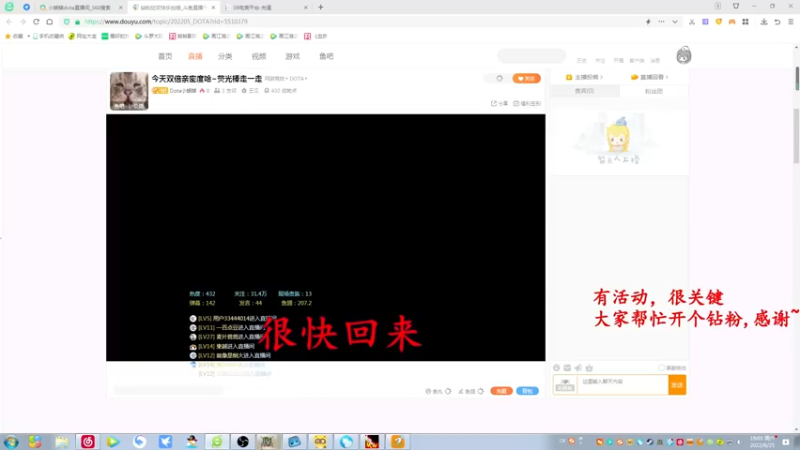Screen dimensions: 800x450
Task: Click the 分享 share icon
Action: (499, 104)
